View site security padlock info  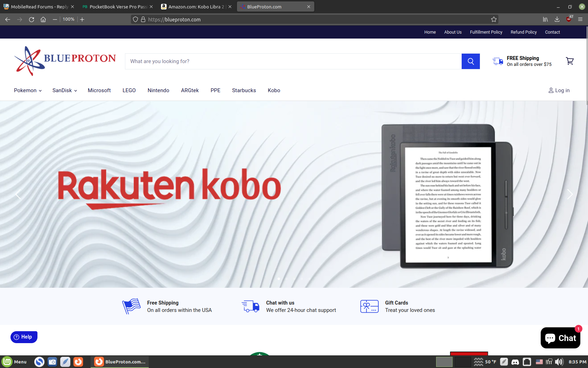coord(143,19)
